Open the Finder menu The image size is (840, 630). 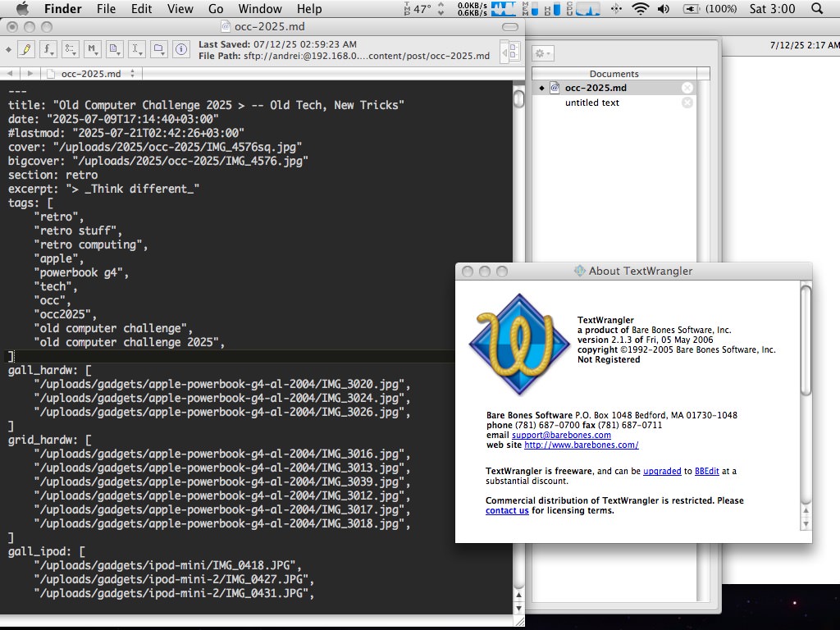coord(62,8)
